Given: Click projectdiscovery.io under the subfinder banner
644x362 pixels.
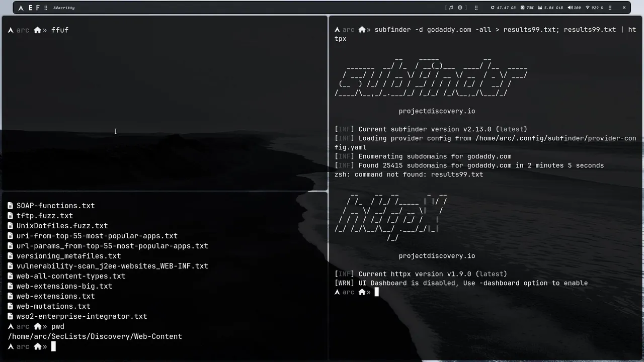Looking at the screenshot, I should point(437,111).
